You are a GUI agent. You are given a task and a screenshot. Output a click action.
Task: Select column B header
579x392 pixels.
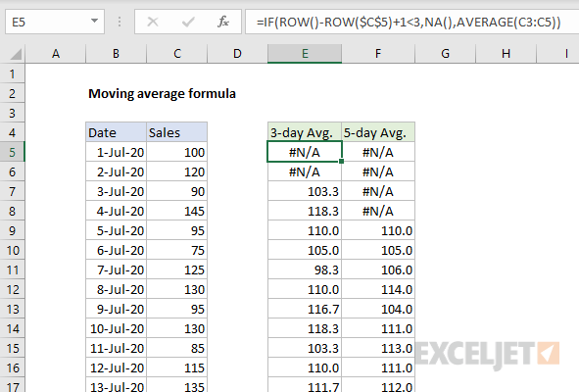point(116,54)
